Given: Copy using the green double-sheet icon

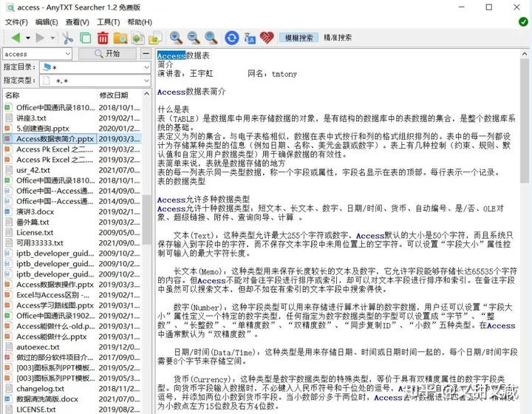Looking at the screenshot, I should [x=85, y=38].
